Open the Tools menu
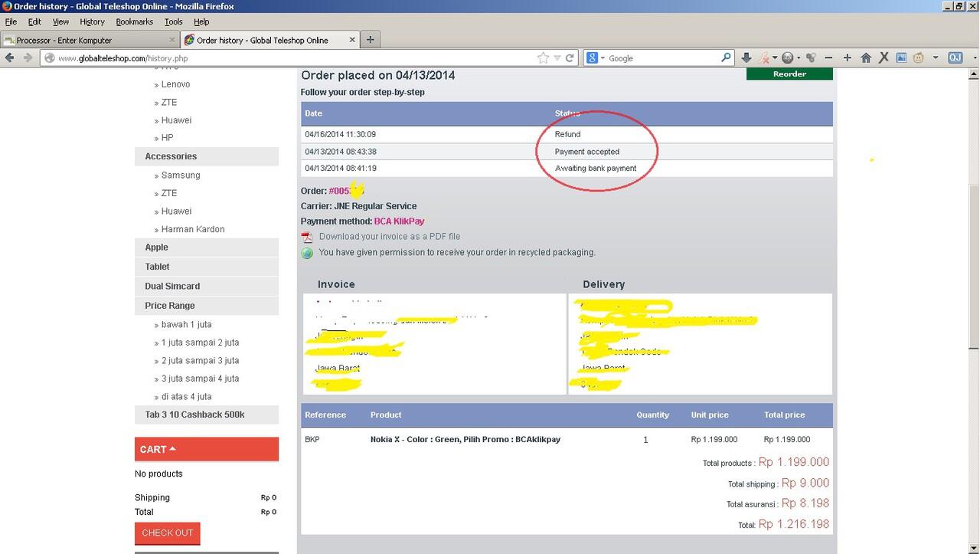The width and height of the screenshot is (980, 554). coord(174,21)
